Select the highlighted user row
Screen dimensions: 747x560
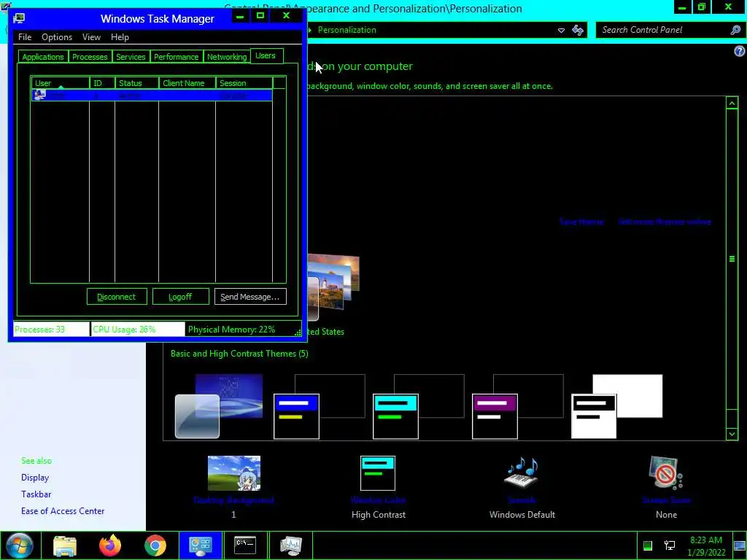(152, 96)
